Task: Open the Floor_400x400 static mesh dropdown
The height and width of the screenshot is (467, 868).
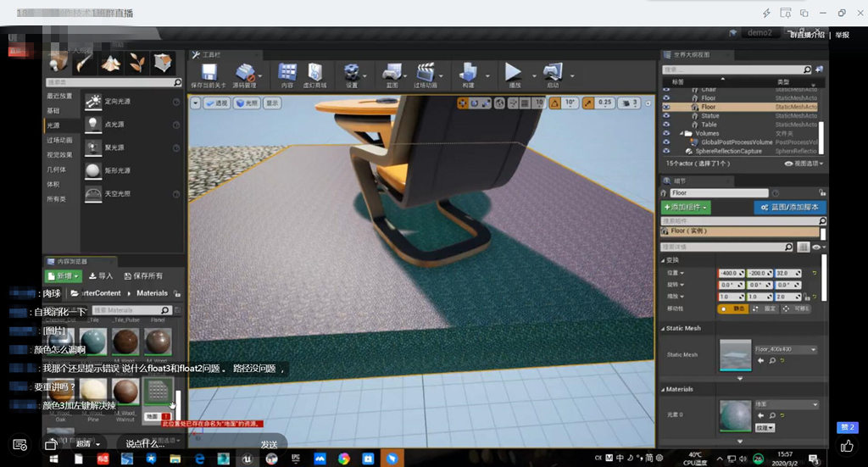Action: [786, 350]
